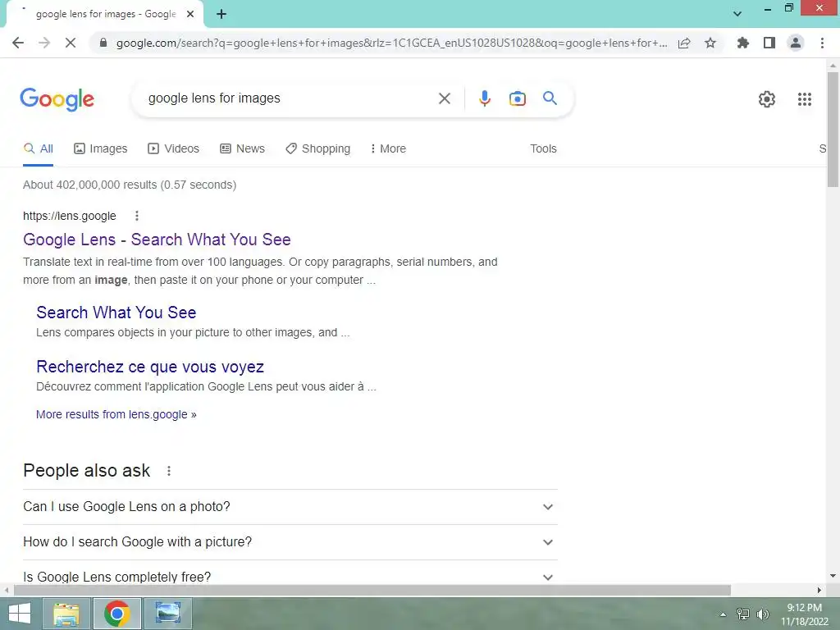This screenshot has height=630, width=840.
Task: Switch to Videos tab
Action: coord(173,149)
